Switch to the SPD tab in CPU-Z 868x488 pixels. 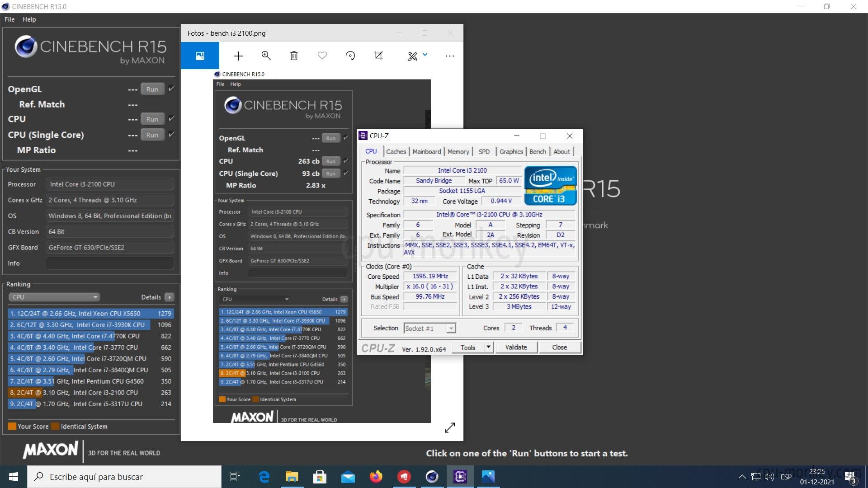[484, 152]
